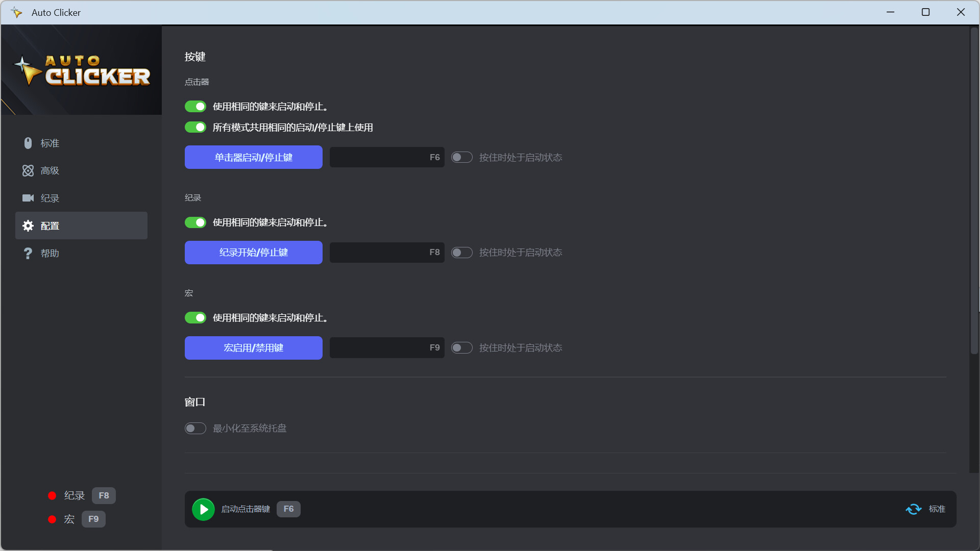Click the app icon in the title bar
This screenshot has width=980, height=551.
(16, 12)
